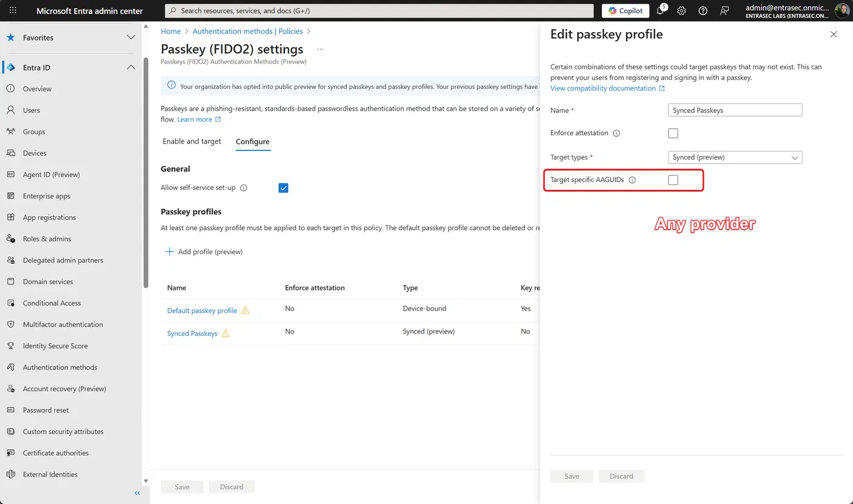Collapse the Entra ID section
This screenshot has width=853, height=504.
click(131, 68)
